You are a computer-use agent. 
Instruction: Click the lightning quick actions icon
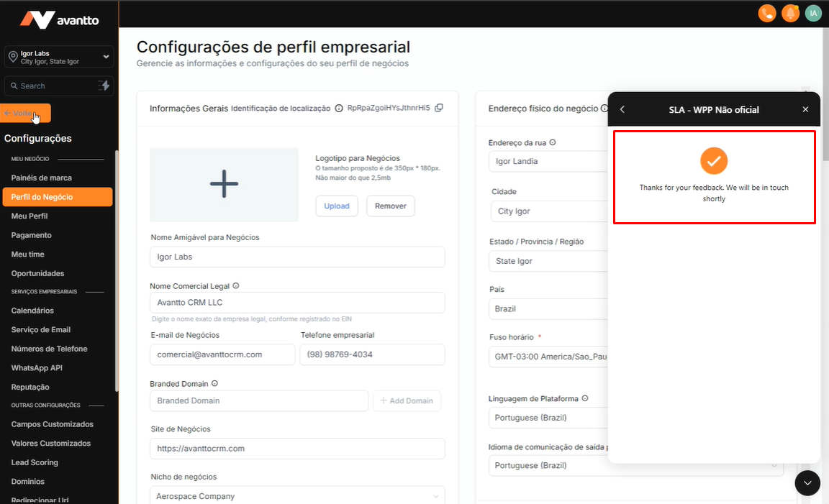click(x=104, y=86)
